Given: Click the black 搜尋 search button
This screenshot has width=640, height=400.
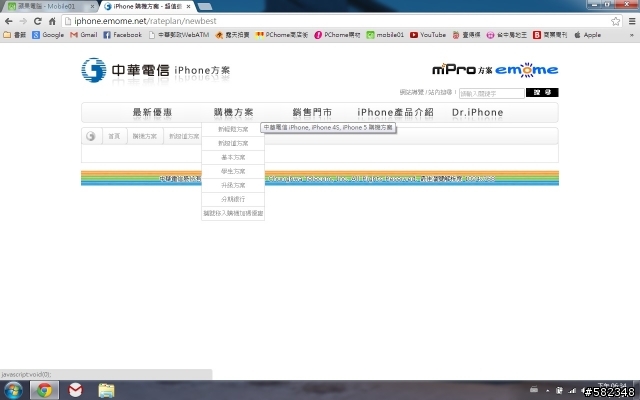Looking at the screenshot, I should [542, 93].
